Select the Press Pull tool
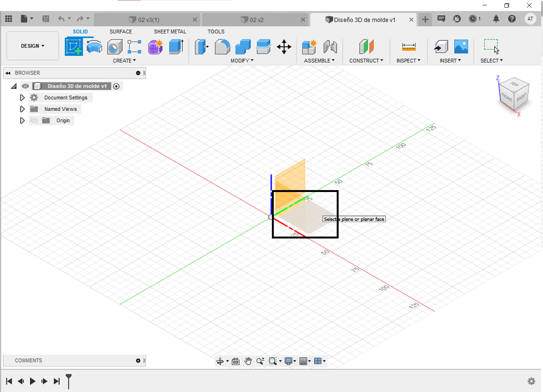 coord(202,47)
